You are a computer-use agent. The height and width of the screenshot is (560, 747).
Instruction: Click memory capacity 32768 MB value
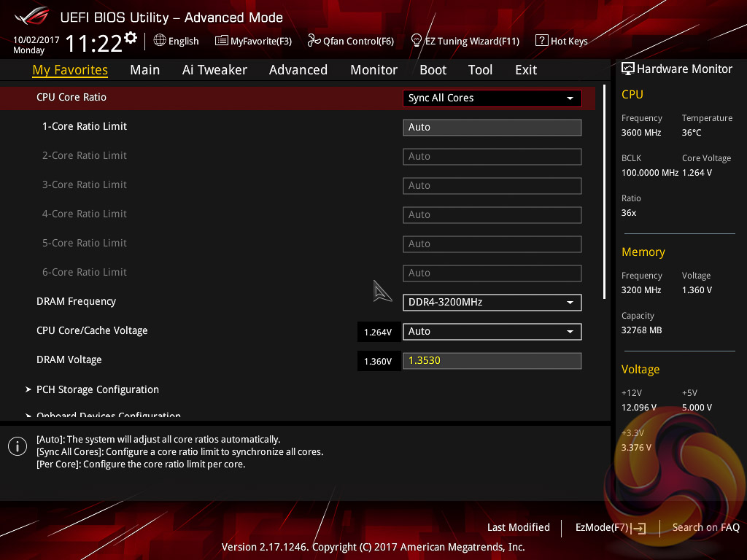click(642, 330)
